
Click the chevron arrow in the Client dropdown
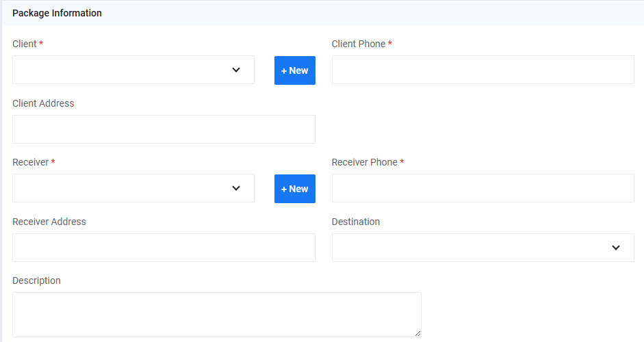tap(236, 70)
